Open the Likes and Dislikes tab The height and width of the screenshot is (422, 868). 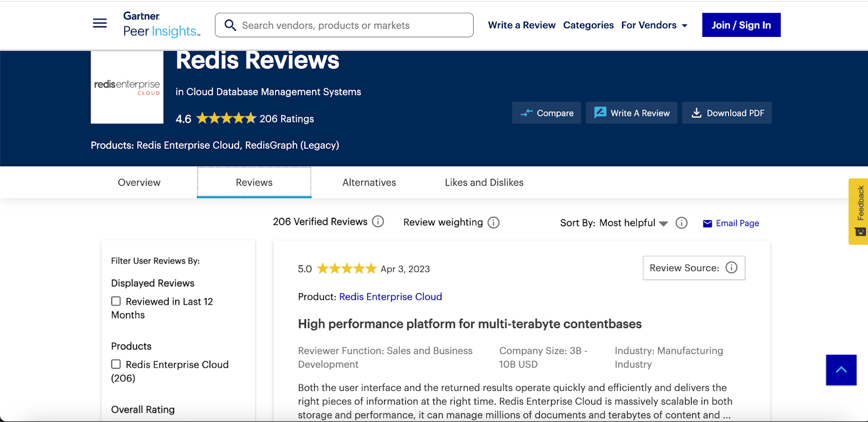tap(484, 182)
